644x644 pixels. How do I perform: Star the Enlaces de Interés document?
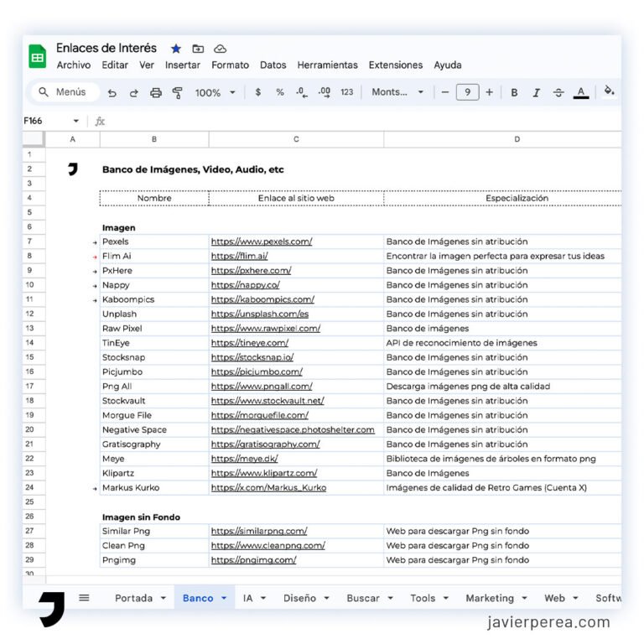click(x=176, y=49)
